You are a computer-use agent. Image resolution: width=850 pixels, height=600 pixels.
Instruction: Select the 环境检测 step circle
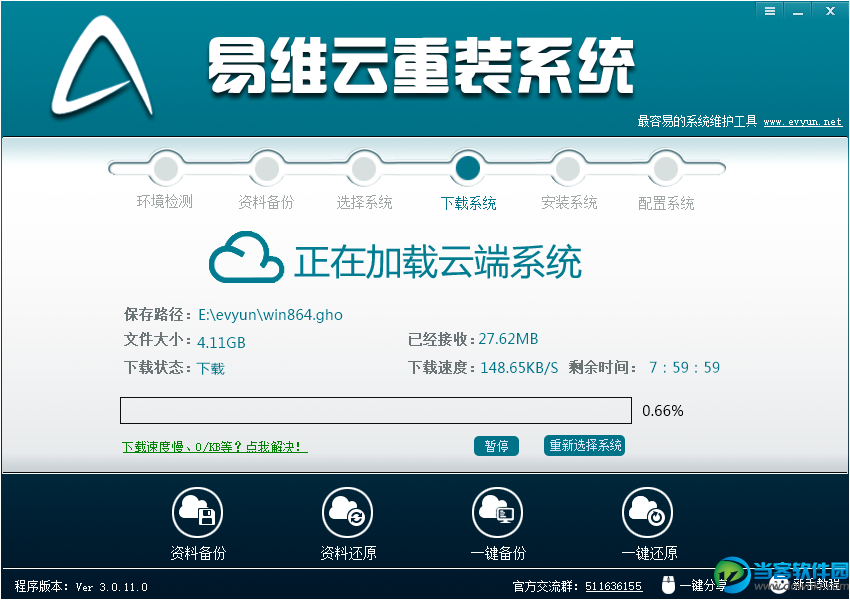pos(165,169)
